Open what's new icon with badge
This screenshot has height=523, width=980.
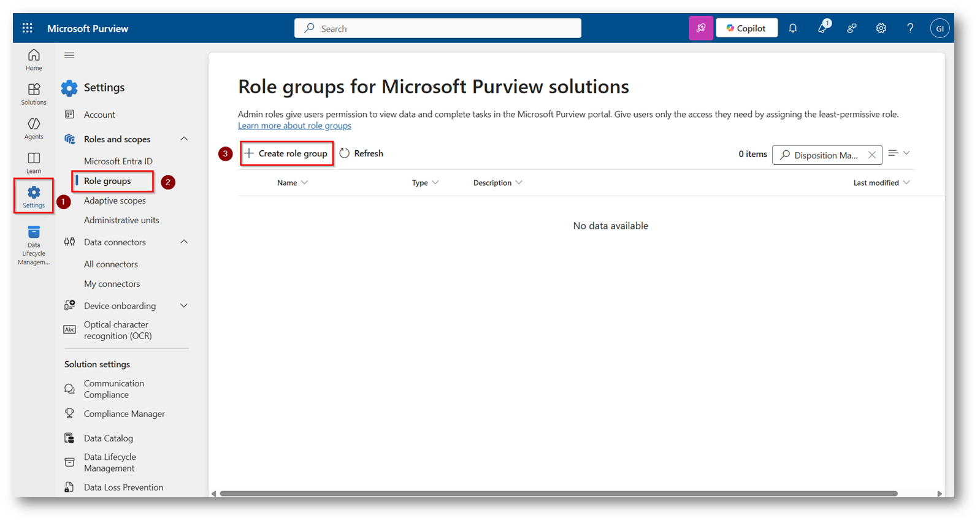click(823, 28)
